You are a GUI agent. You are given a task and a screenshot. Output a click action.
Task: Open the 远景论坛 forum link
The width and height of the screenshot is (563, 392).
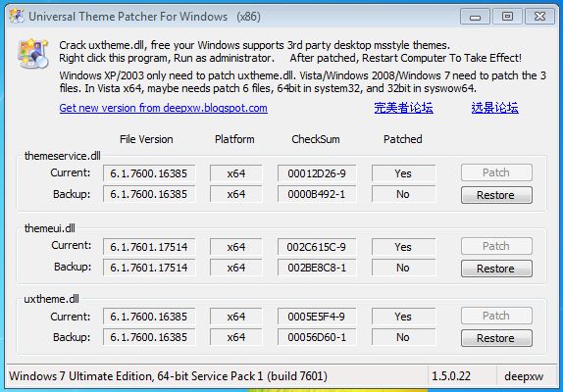494,108
